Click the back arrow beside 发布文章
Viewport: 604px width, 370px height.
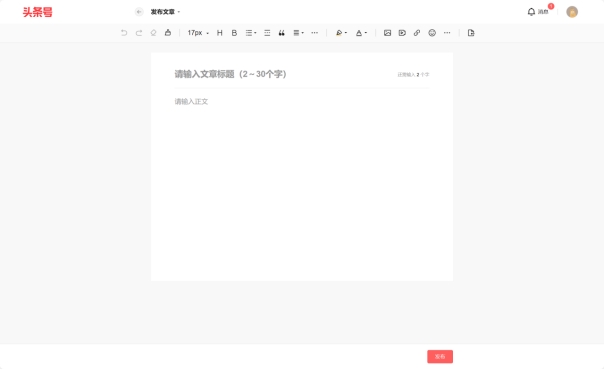point(139,12)
